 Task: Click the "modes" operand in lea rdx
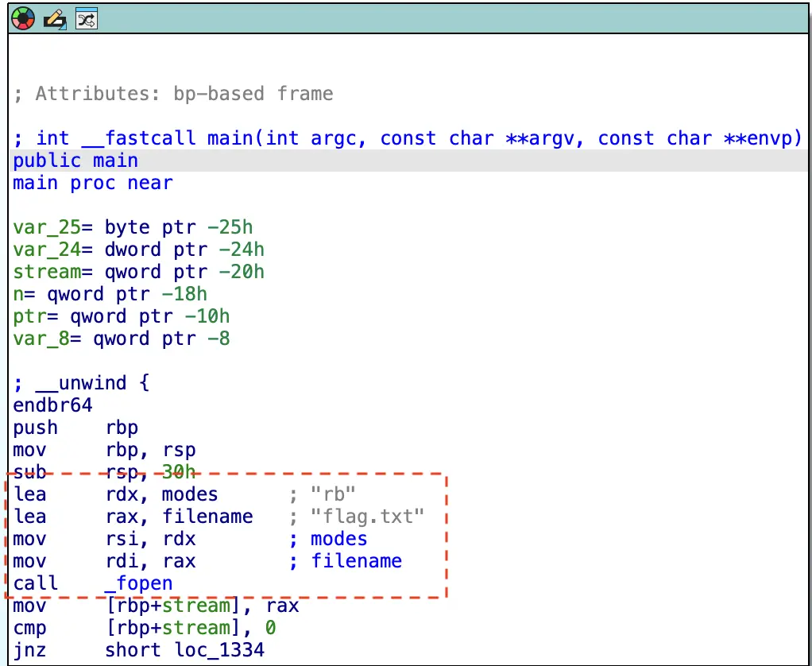click(190, 494)
